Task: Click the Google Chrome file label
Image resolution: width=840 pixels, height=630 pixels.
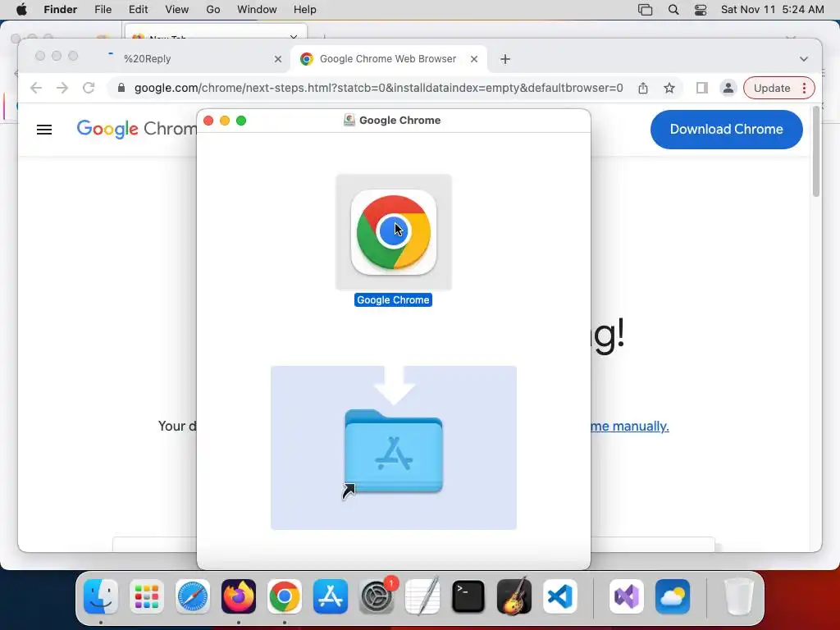Action: tap(393, 300)
